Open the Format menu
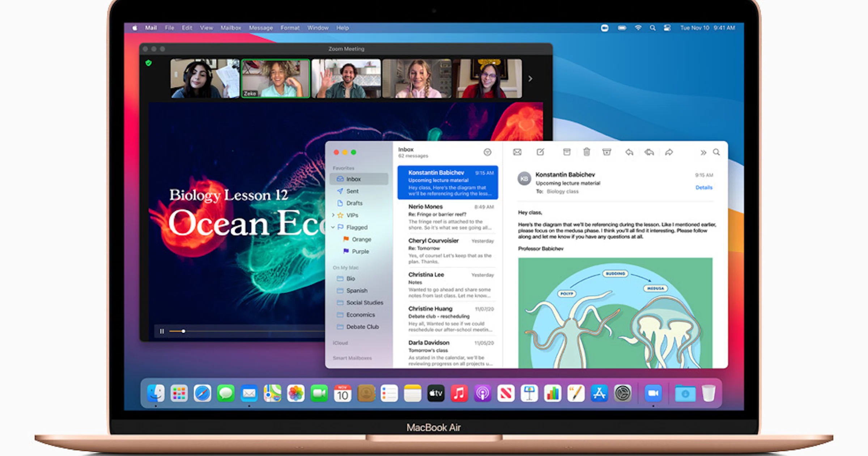Viewport: 868px width, 456px height. click(290, 28)
